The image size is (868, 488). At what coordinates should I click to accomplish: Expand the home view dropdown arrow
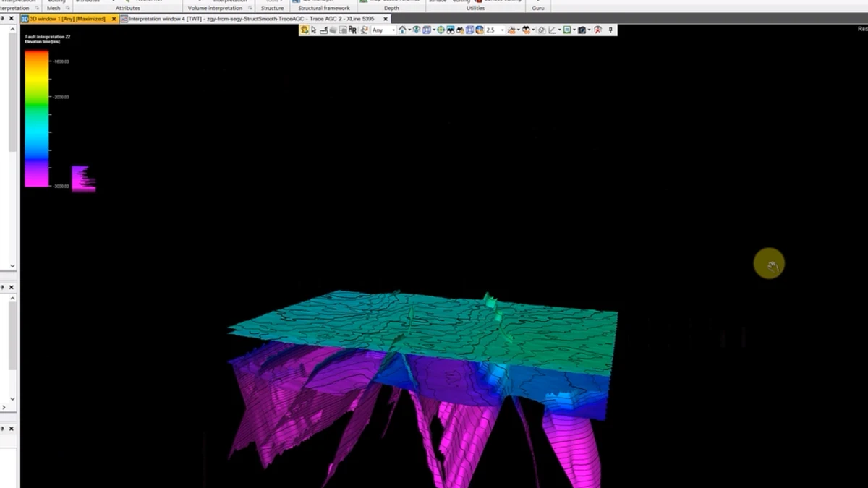tap(409, 30)
